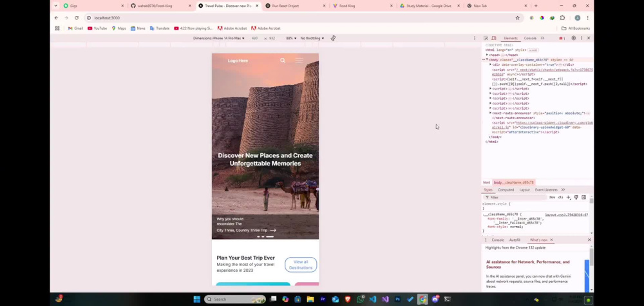Screen dimensions: 644x306
Task: Open the drawer three-dot menu beside Console
Action: (x=486, y=240)
